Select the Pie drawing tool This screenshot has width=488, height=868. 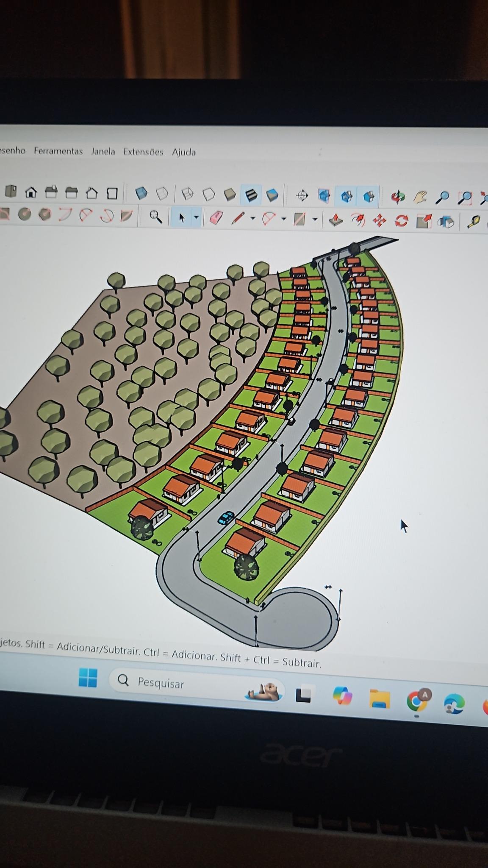(127, 216)
